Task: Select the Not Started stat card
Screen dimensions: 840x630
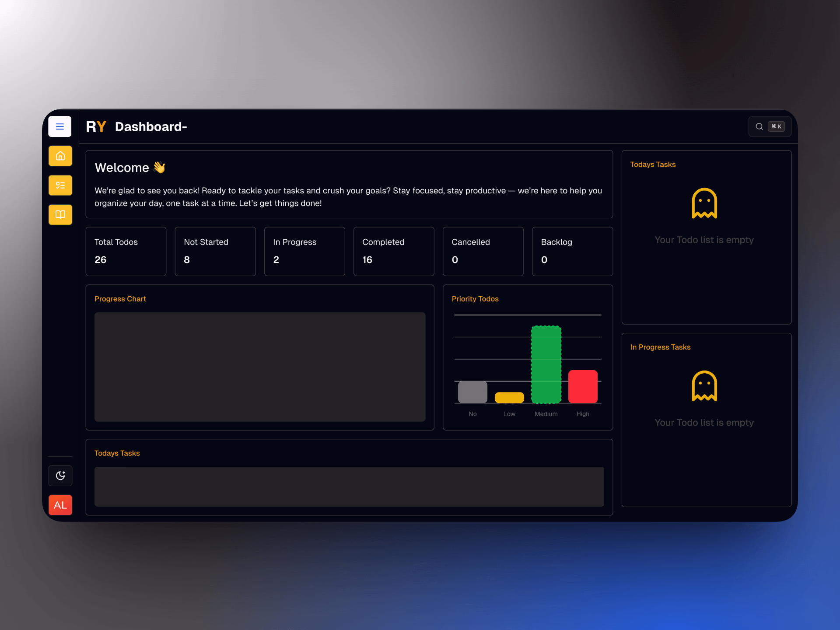Action: tap(215, 251)
